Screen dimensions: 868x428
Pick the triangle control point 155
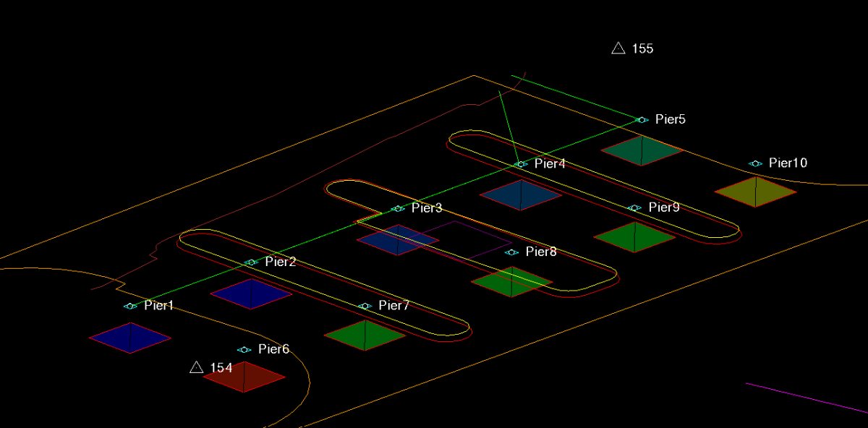click(x=618, y=48)
